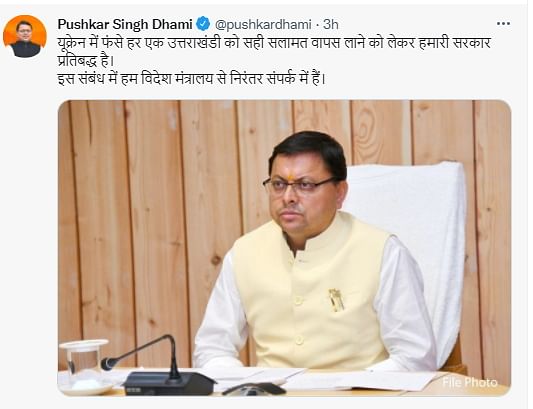The height and width of the screenshot is (409, 533).
Task: Open the tweet via the 3h timestamp
Action: (x=330, y=24)
